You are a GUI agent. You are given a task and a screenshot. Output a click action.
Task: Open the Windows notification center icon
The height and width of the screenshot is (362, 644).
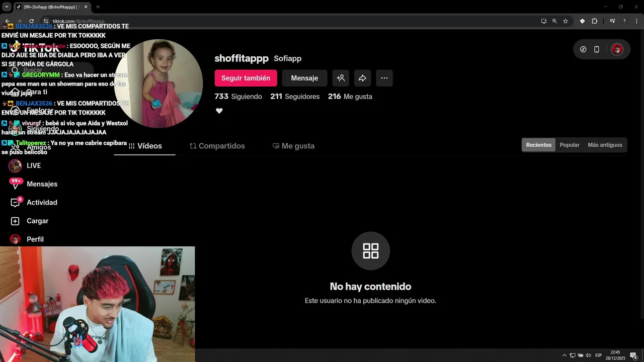[x=633, y=355]
